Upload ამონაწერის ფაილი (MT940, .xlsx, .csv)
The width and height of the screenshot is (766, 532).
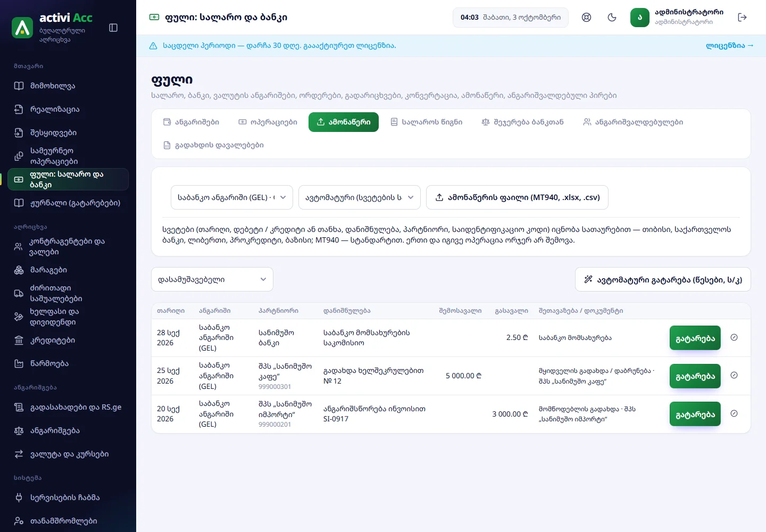[x=518, y=197]
